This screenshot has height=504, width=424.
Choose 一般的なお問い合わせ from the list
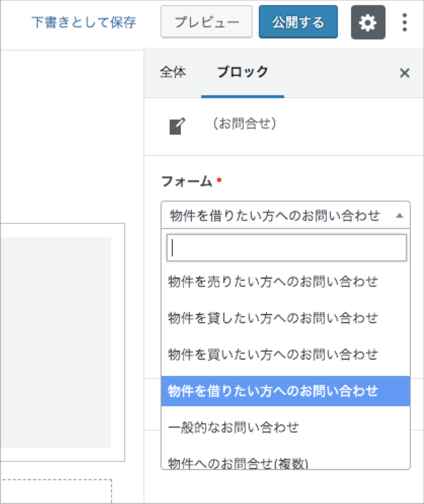point(234,427)
